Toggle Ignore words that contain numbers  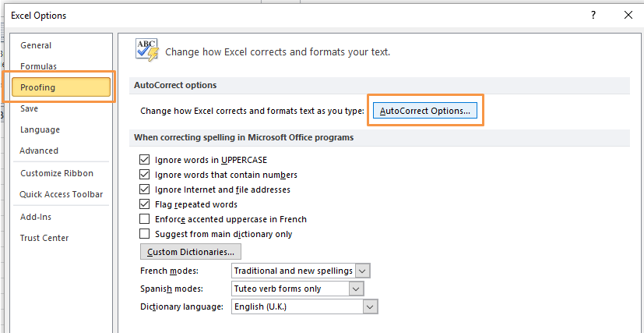[x=145, y=175]
